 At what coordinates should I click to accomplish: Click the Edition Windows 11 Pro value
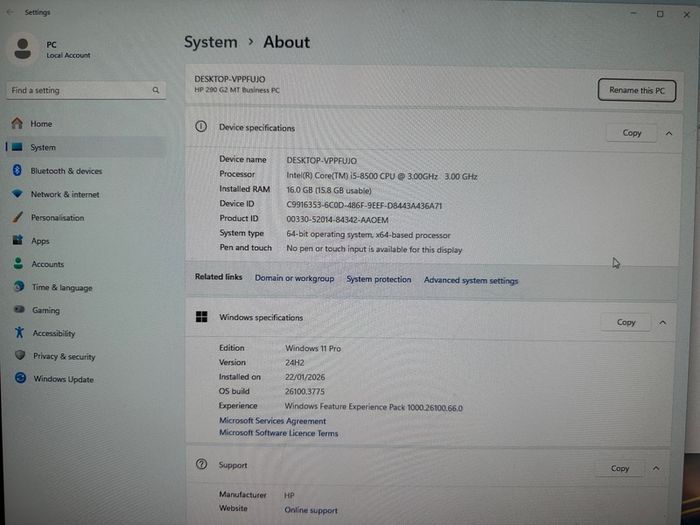313,348
